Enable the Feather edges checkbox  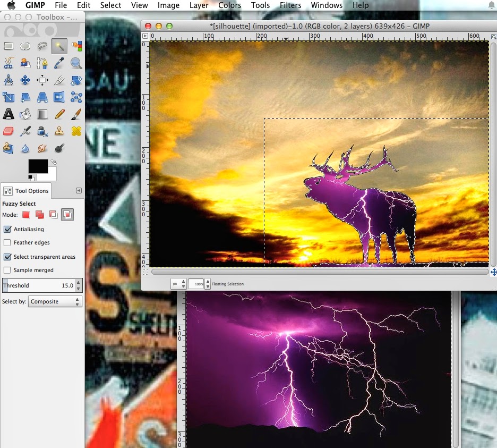tap(7, 243)
